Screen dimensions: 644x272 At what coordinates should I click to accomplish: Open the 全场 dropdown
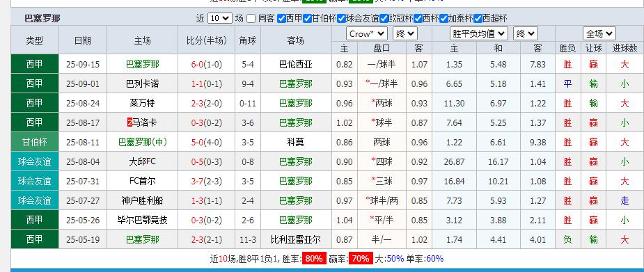tap(599, 33)
